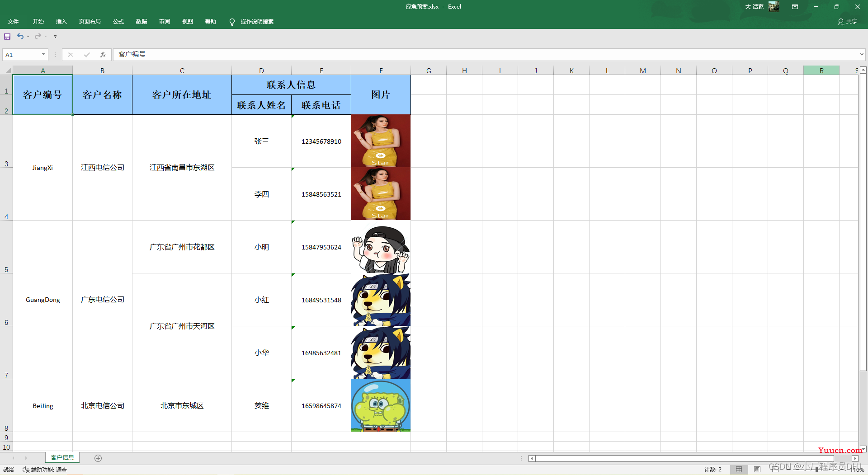Switch to the 插入 ribbon tab
The image size is (868, 475).
click(61, 22)
